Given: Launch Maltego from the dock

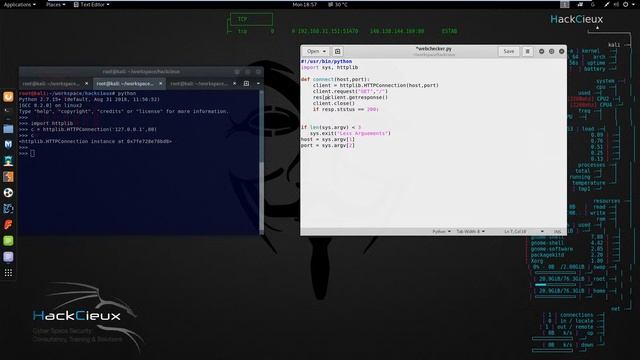Looking at the screenshot, I should click(8, 209).
